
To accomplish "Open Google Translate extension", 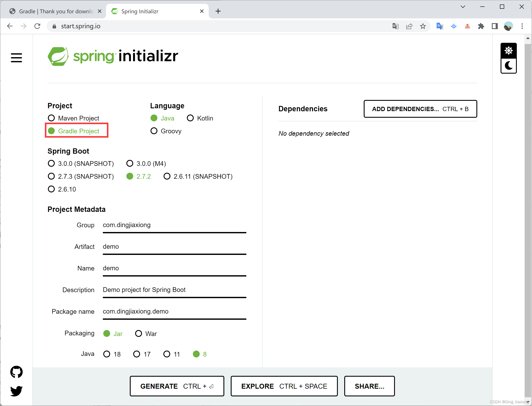I will [x=440, y=26].
